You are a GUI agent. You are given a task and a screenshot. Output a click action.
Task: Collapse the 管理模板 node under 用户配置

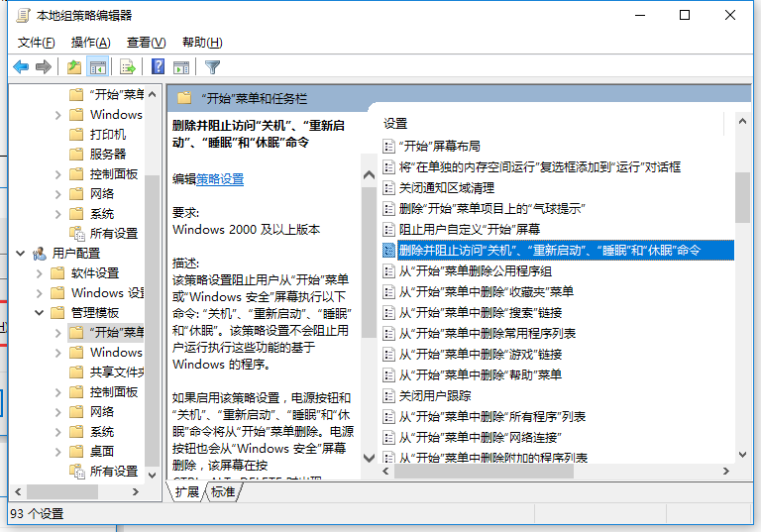[39, 313]
